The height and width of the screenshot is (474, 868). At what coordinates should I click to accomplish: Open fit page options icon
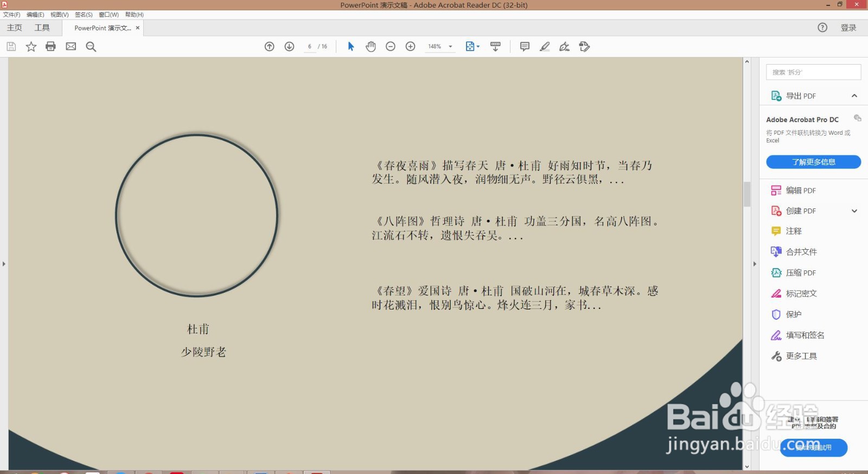[x=473, y=47]
